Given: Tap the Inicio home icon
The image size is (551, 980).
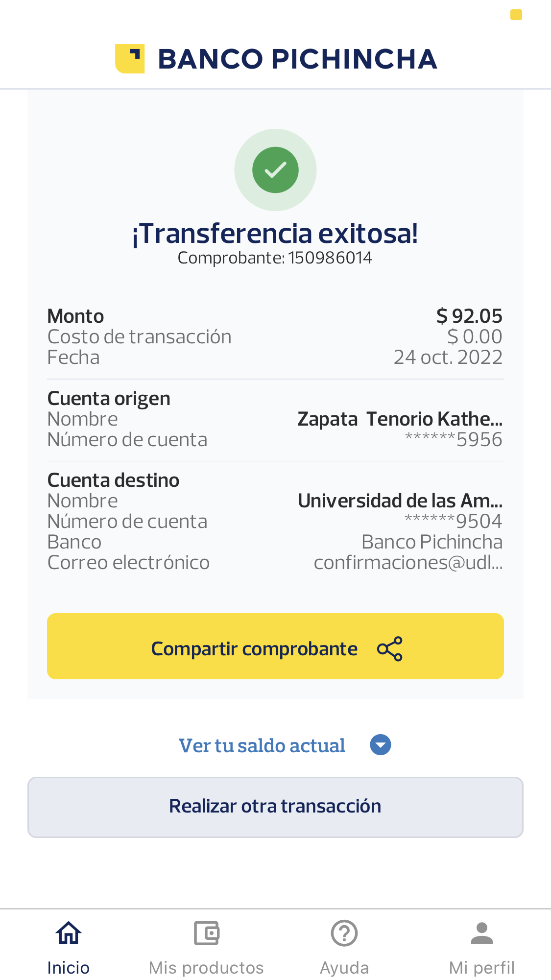Looking at the screenshot, I should point(69,933).
